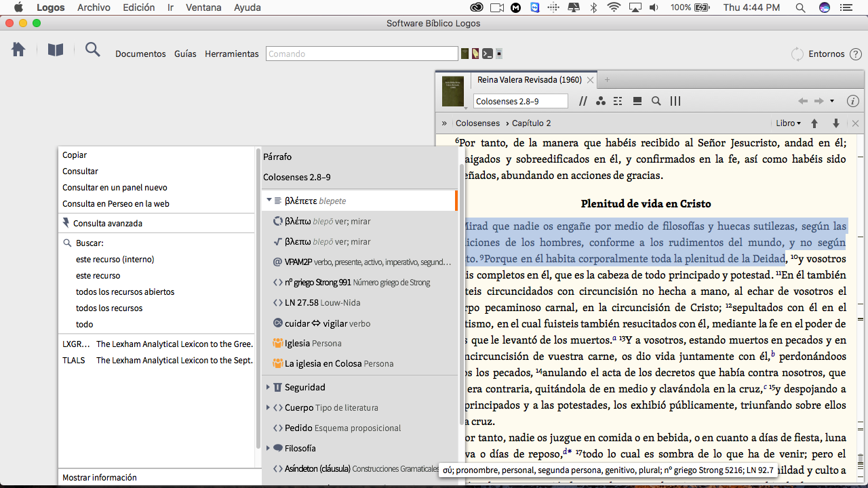This screenshot has width=868, height=488.
Task: Go forward in resource history
Action: pyautogui.click(x=818, y=101)
